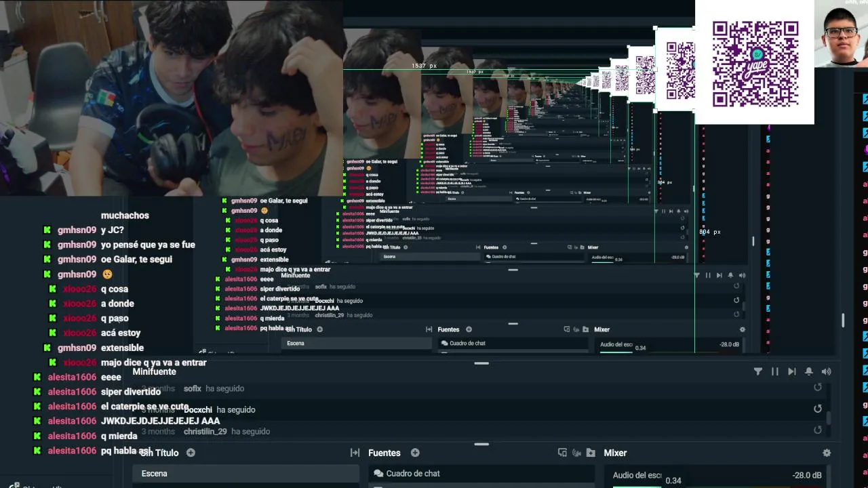Click the main -28.0 dB mixer value
Image resolution: width=868 pixels, height=488 pixels.
tap(806, 475)
